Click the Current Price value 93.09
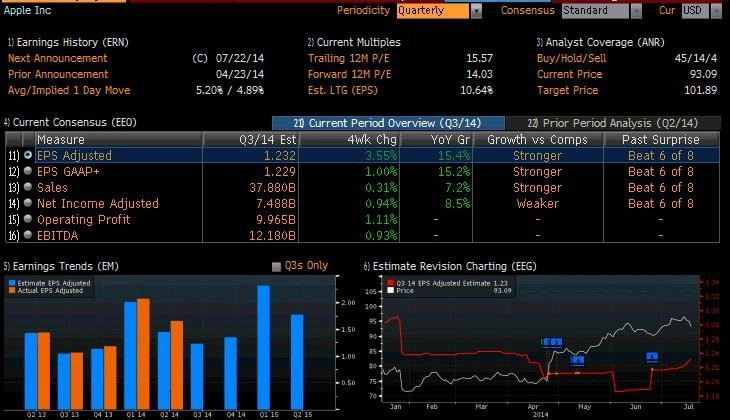 pos(703,75)
